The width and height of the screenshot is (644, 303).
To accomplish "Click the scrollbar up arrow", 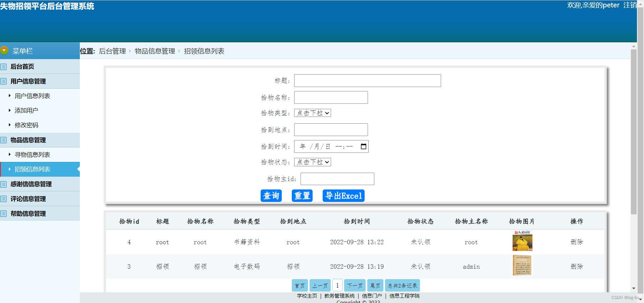I will 634,46.
